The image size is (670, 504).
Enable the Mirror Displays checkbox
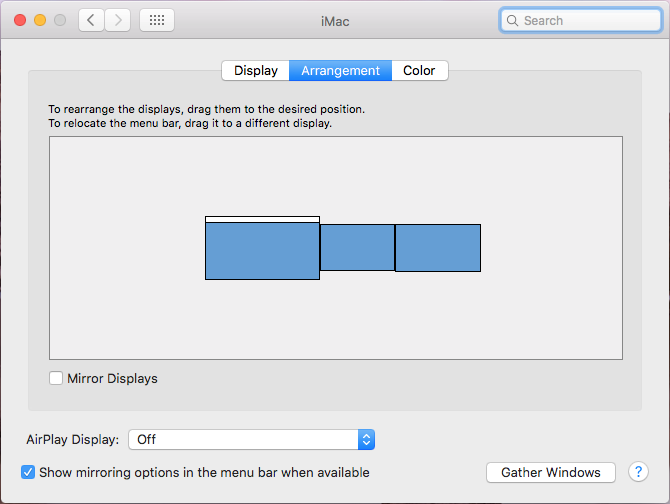[x=56, y=378]
